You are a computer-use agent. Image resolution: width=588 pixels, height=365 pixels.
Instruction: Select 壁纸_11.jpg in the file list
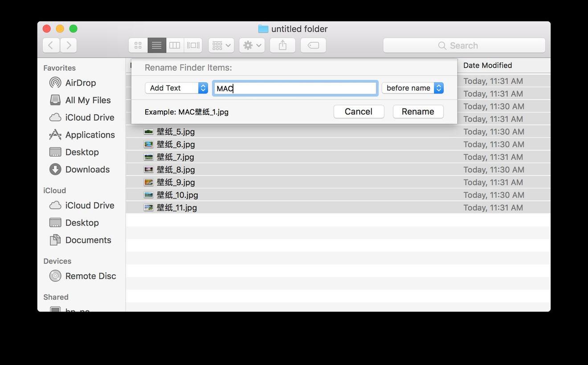click(x=177, y=207)
